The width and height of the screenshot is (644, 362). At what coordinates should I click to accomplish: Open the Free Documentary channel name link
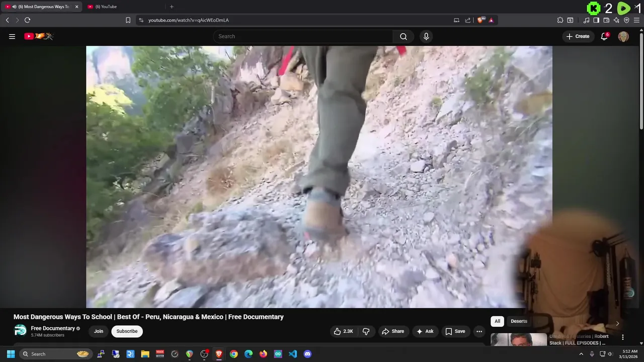(53, 328)
